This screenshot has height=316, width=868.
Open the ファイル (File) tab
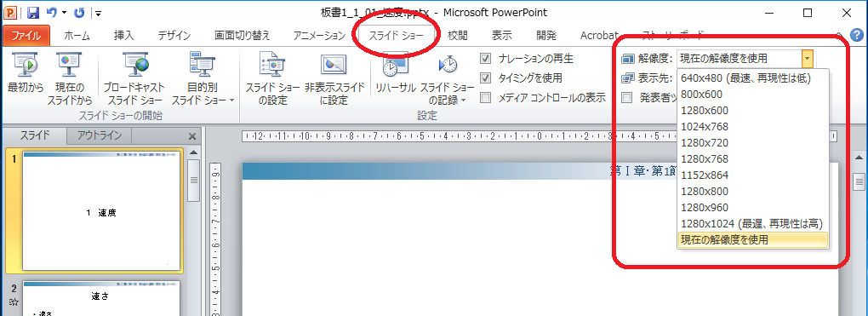[x=26, y=36]
